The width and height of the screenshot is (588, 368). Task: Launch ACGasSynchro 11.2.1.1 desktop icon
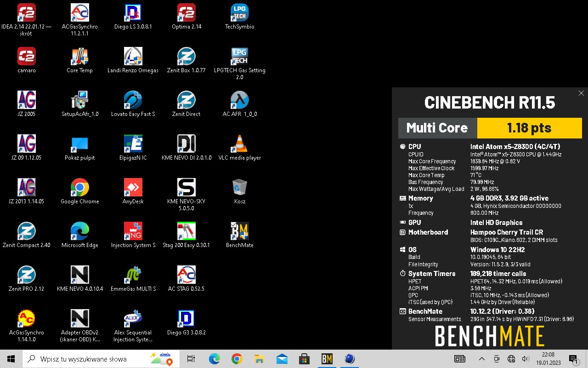click(79, 13)
